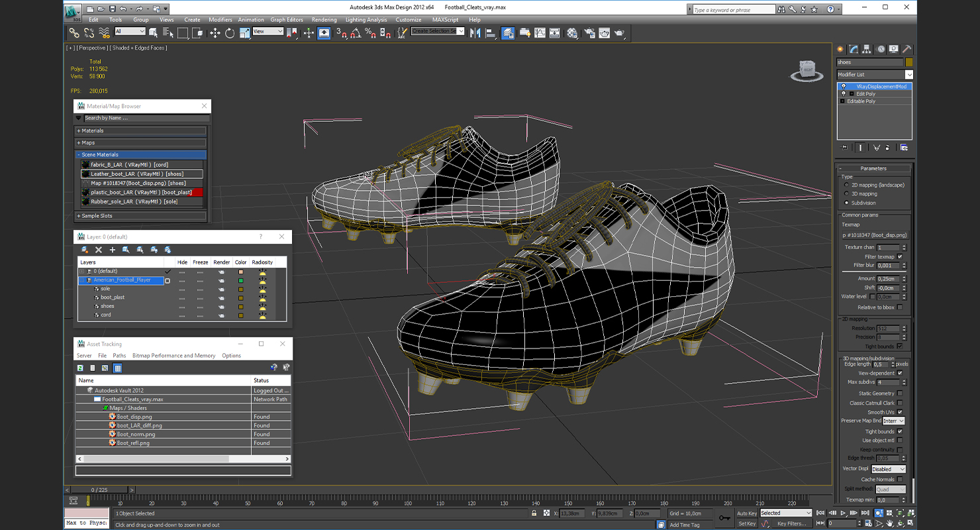The width and height of the screenshot is (980, 530).
Task: Toggle the Smooth UVs checkbox
Action: coord(900,412)
